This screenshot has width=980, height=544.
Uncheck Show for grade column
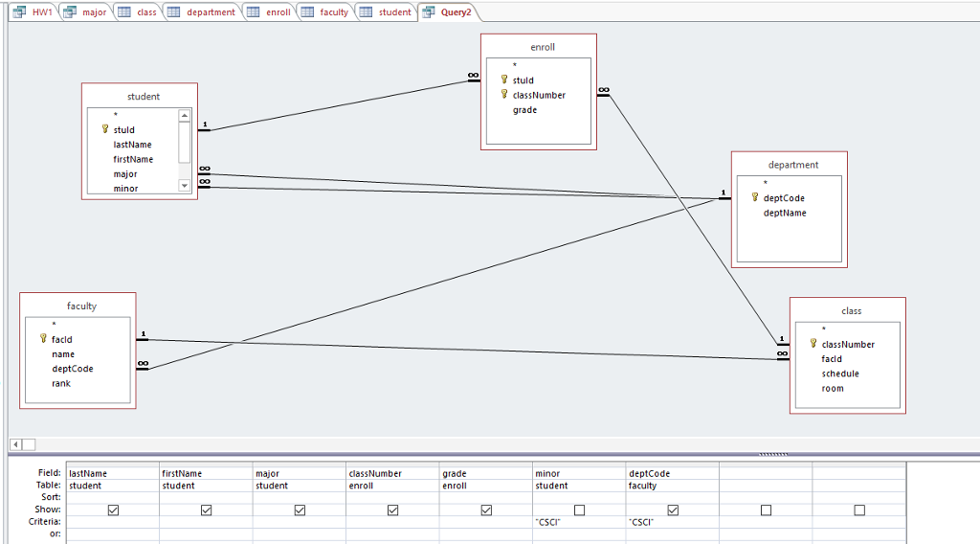(486, 510)
